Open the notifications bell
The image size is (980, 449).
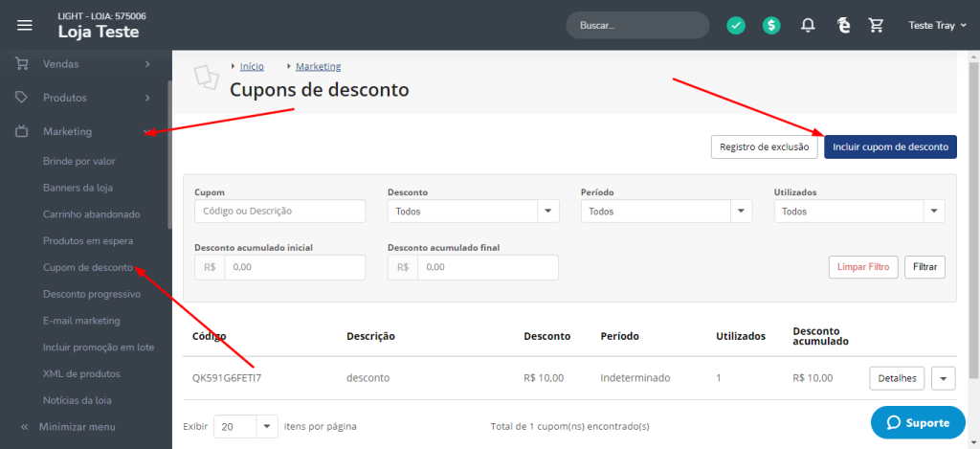click(808, 26)
